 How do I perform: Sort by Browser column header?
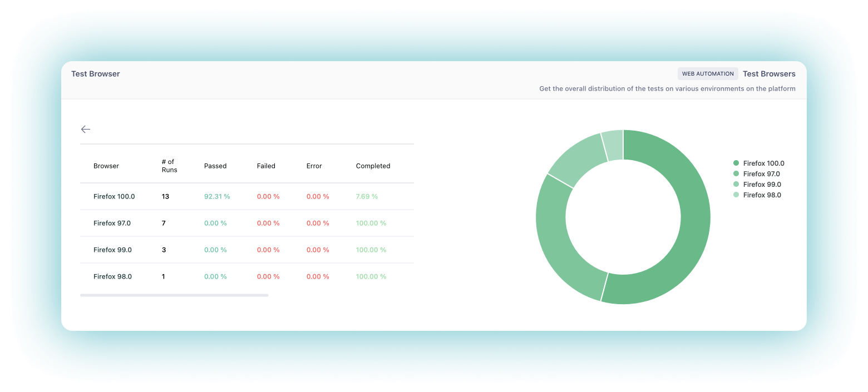pos(106,166)
